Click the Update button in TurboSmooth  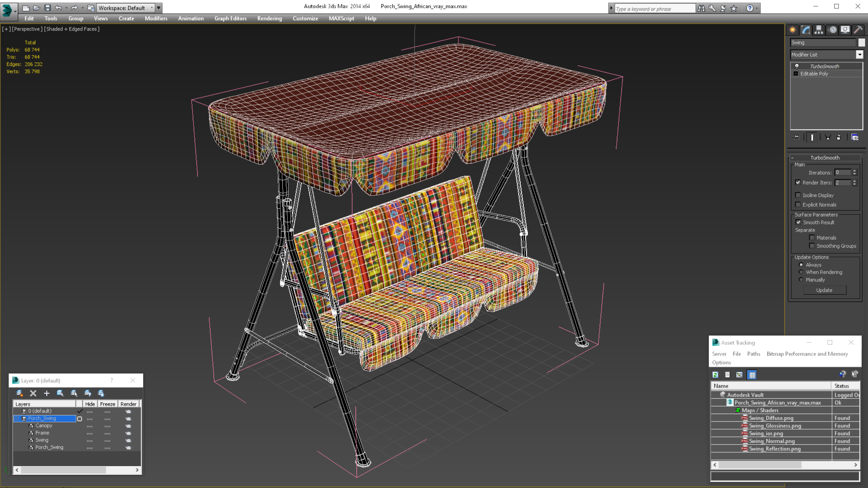click(x=824, y=290)
